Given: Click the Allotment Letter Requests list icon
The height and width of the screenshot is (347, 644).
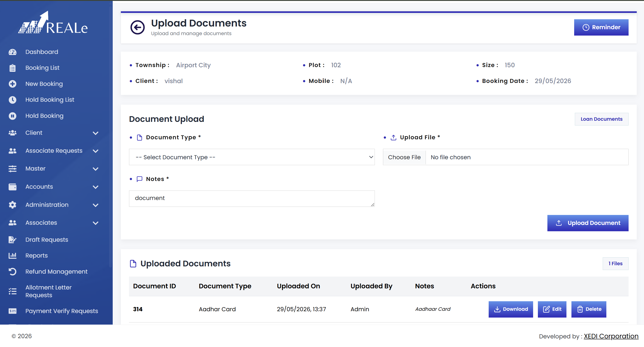Looking at the screenshot, I should tap(12, 291).
